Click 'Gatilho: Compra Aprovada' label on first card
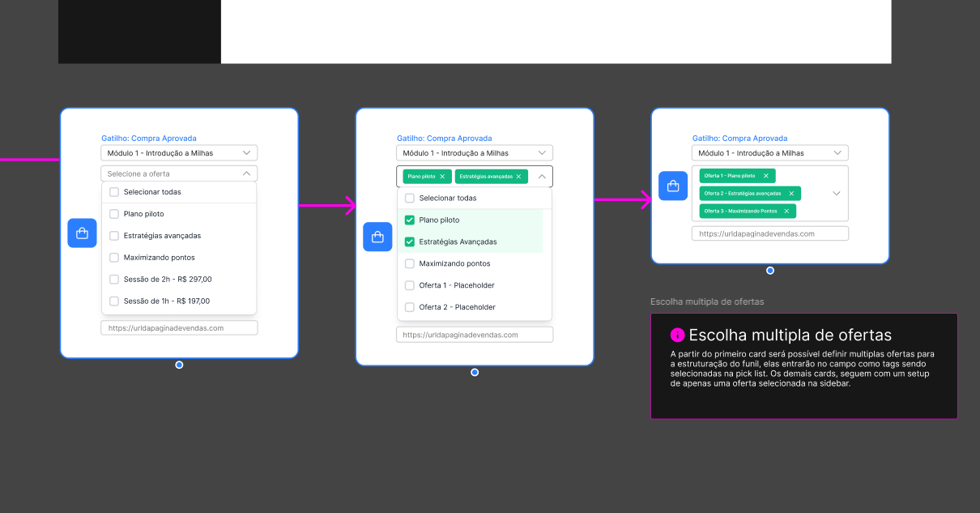The width and height of the screenshot is (980, 513). click(x=149, y=139)
